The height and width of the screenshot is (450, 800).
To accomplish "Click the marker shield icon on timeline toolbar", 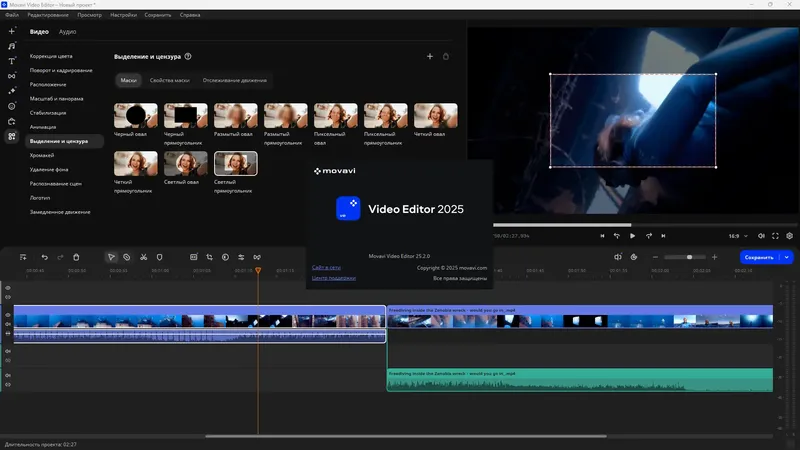I will pyautogui.click(x=159, y=257).
